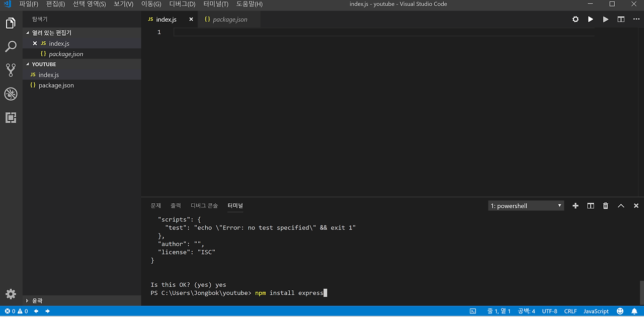Open the 파일(F) menu
Viewport: 644px width, 317px height.
29,4
